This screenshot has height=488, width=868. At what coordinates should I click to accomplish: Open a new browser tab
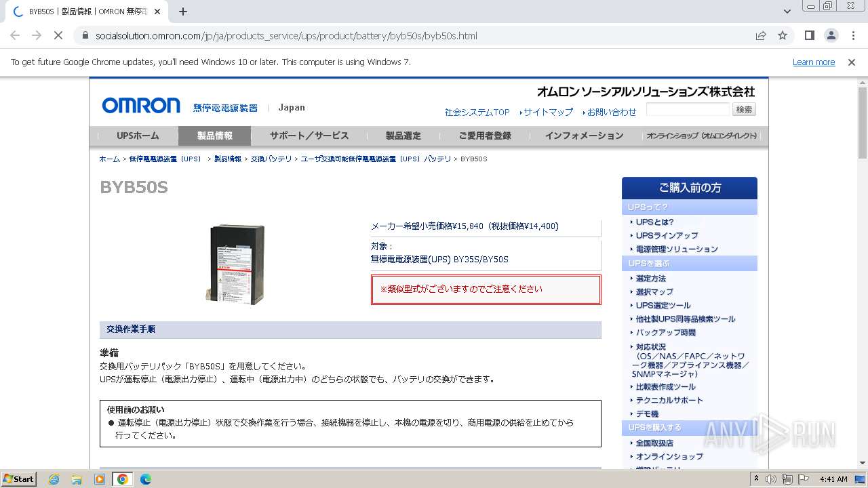click(183, 12)
